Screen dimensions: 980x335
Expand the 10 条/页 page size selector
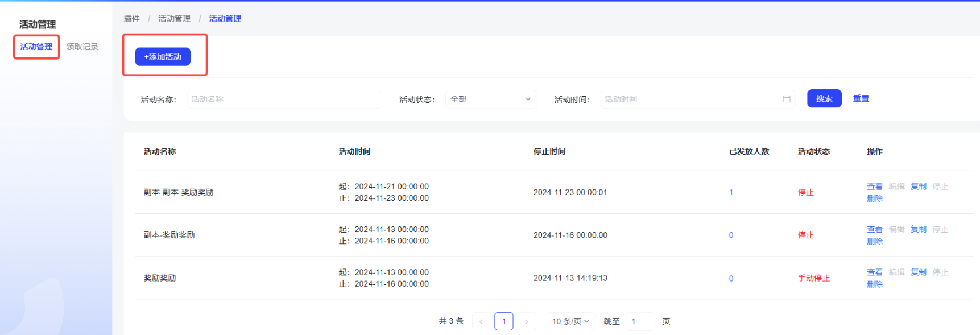pos(570,321)
